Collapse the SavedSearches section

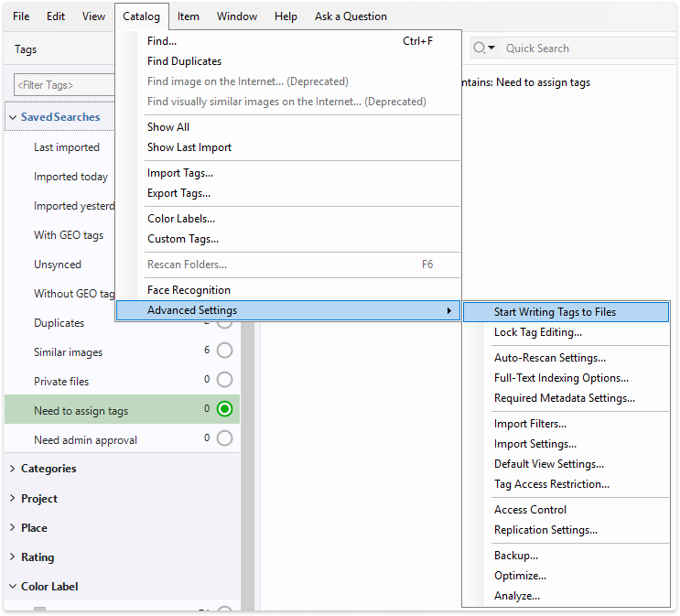[x=13, y=117]
